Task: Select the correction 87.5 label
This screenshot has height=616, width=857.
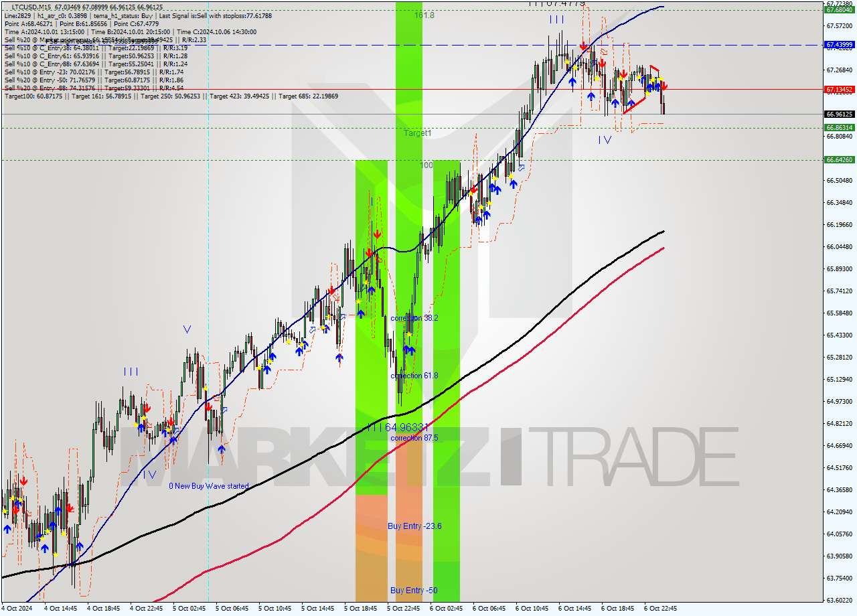Action: tap(414, 438)
